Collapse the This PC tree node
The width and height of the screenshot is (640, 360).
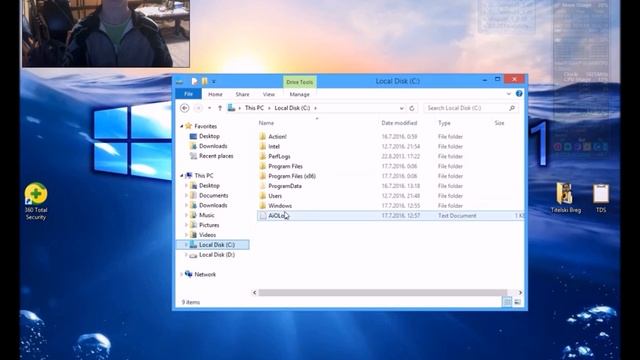click(x=182, y=176)
